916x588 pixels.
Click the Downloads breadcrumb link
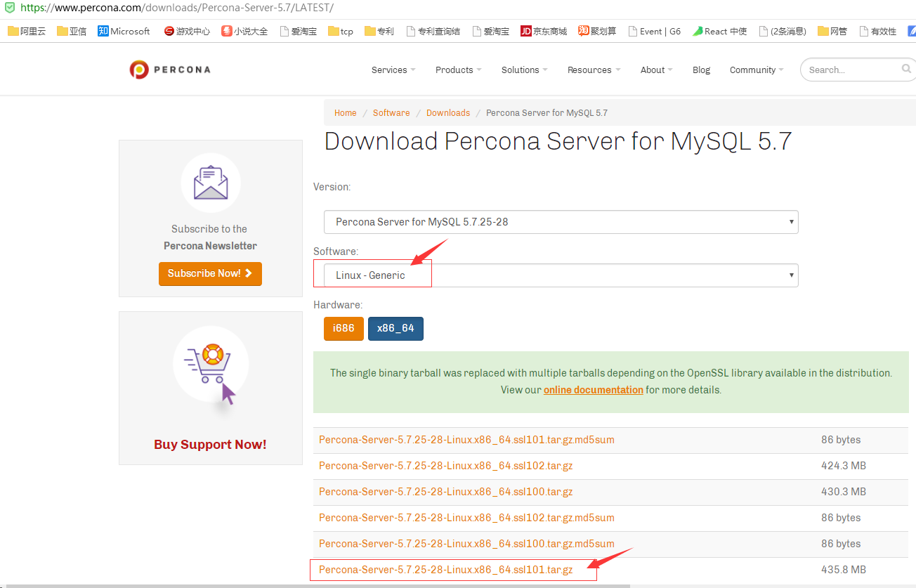[x=448, y=112]
